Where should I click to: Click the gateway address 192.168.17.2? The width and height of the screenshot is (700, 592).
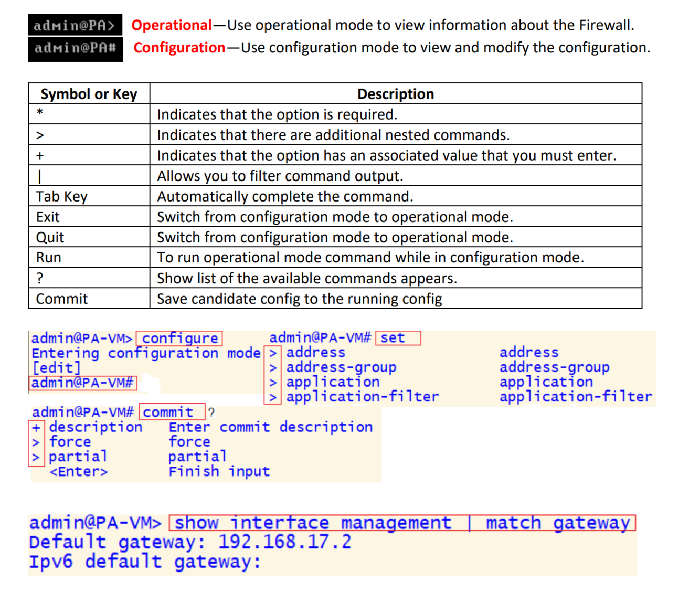pos(285,542)
